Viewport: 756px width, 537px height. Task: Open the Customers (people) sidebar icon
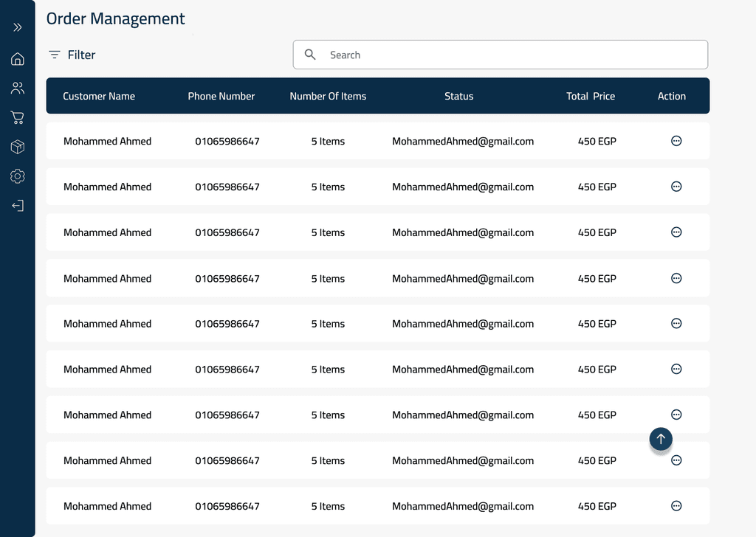point(18,89)
